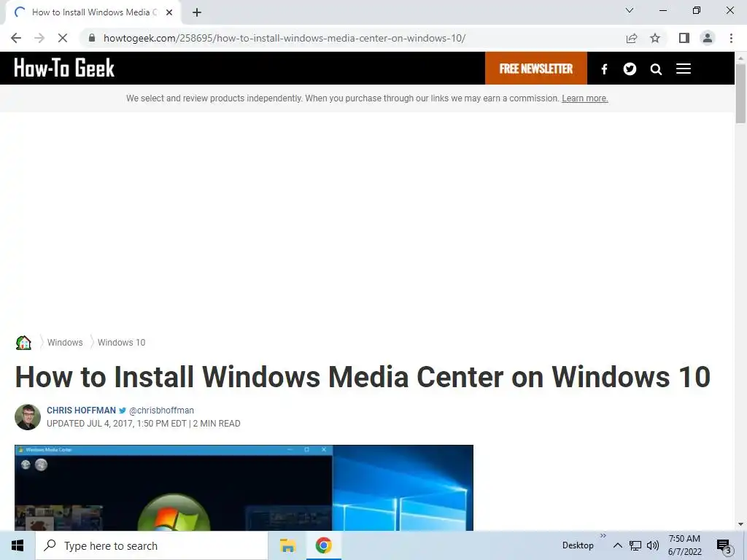Open network status tray icon
The height and width of the screenshot is (560, 747).
click(x=635, y=545)
